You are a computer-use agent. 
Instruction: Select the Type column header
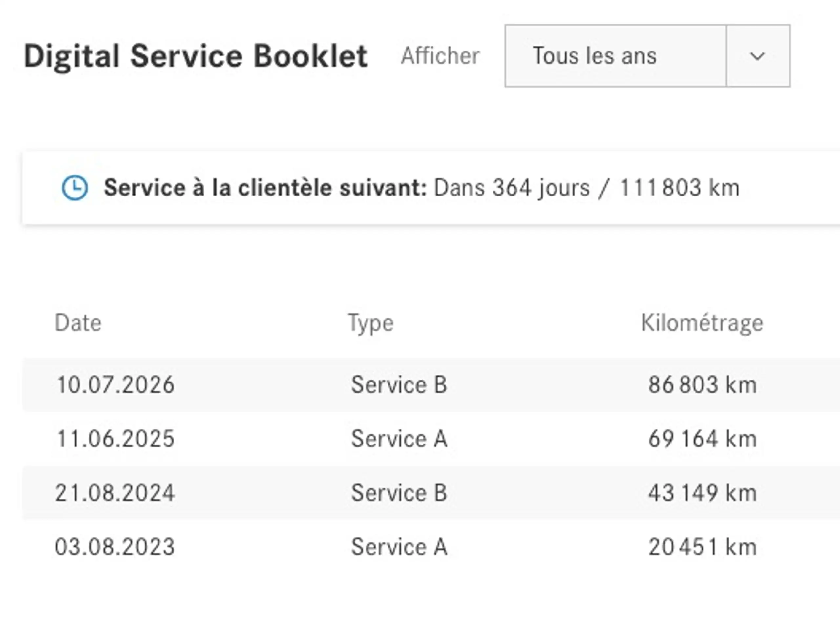coord(371,323)
